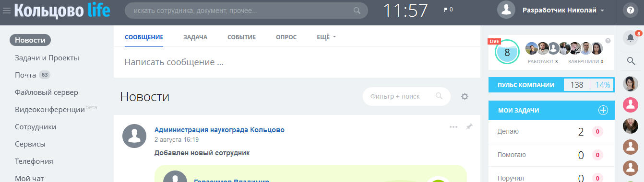Open the help icon in the LIVE widget
The width and height of the screenshot is (644, 182).
point(608,41)
